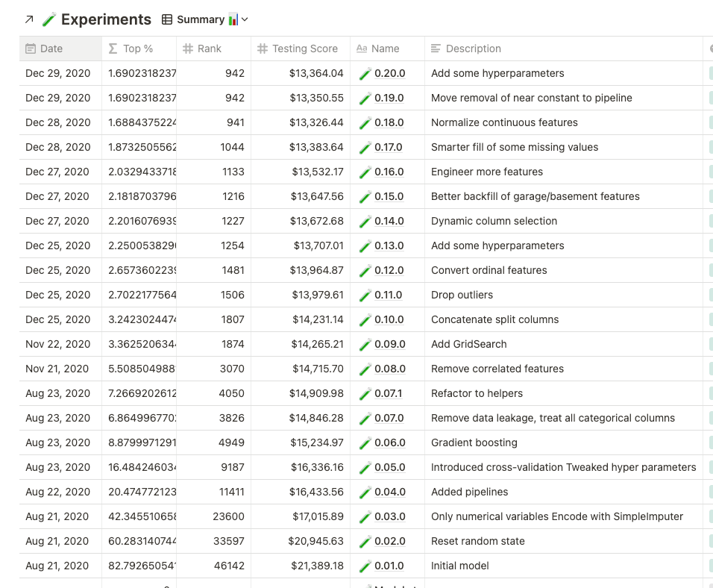The width and height of the screenshot is (713, 588).
Task: Open the Top % column header menu
Action: tap(139, 49)
